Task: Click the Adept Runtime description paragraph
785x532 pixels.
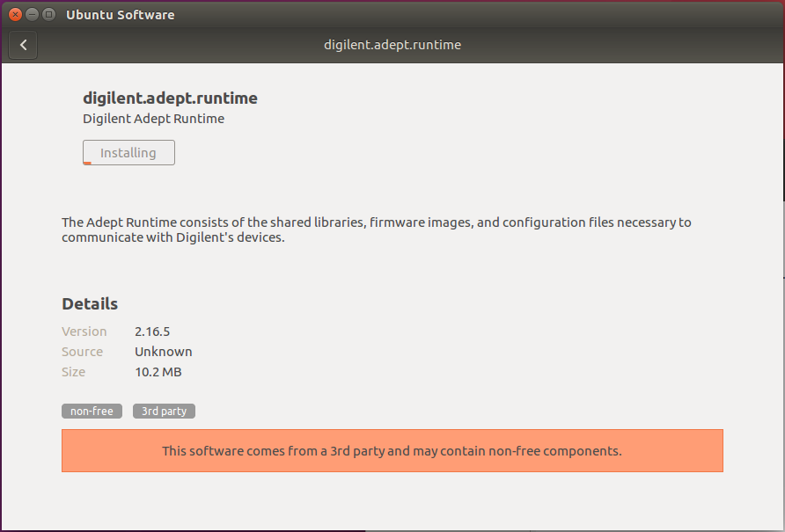Action: point(377,230)
